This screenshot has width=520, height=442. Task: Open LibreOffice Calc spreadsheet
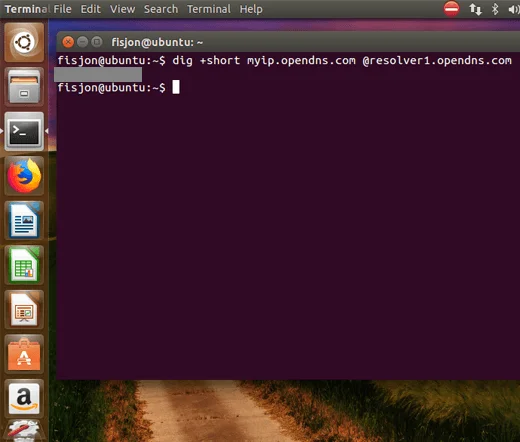pyautogui.click(x=24, y=265)
